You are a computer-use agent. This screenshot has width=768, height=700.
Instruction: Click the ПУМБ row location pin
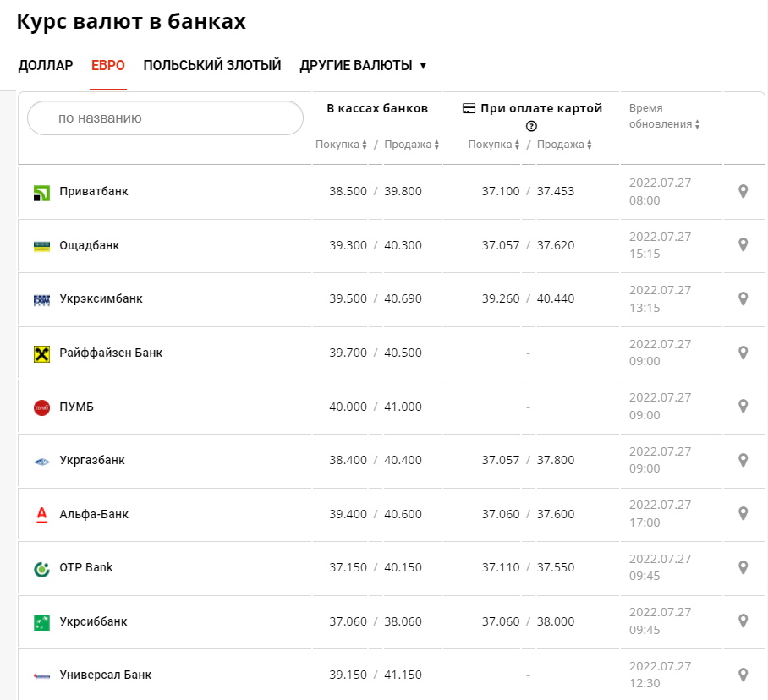click(x=743, y=407)
